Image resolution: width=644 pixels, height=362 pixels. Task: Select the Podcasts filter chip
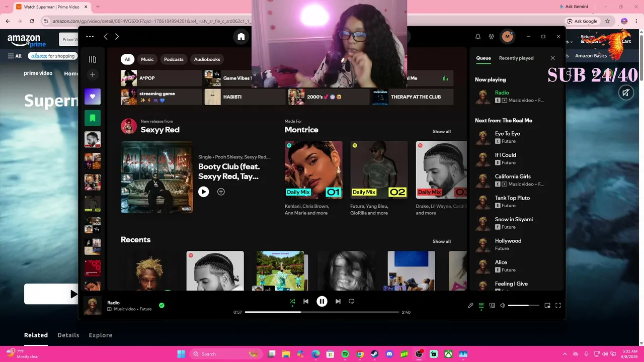(174, 59)
